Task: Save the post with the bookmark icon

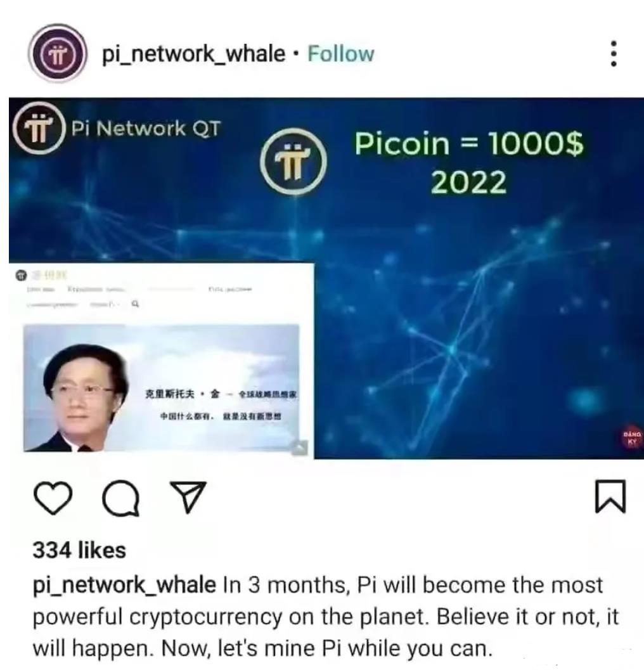Action: tap(610, 496)
